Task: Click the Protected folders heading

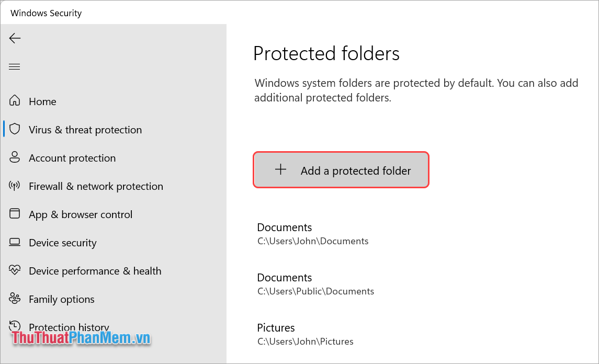Action: coord(326,53)
